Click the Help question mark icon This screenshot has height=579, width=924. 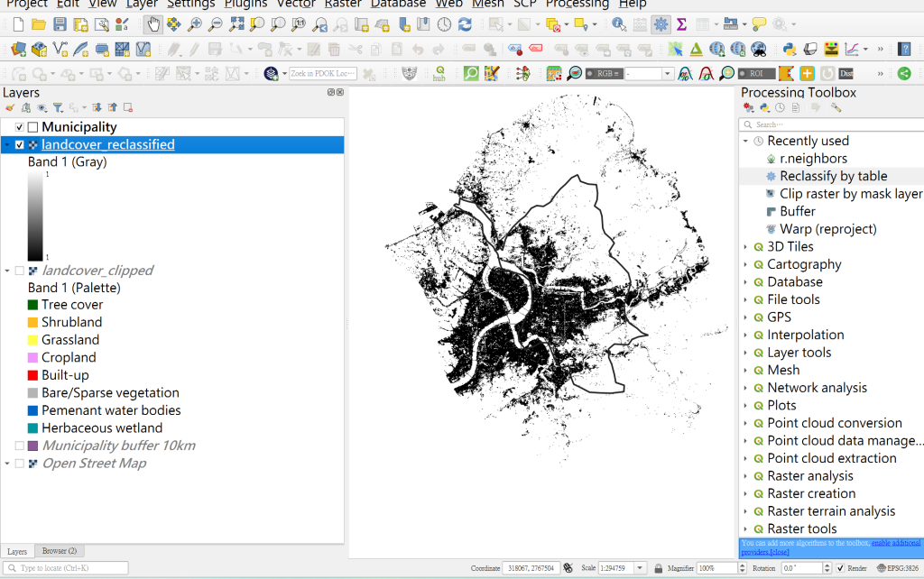(904, 49)
